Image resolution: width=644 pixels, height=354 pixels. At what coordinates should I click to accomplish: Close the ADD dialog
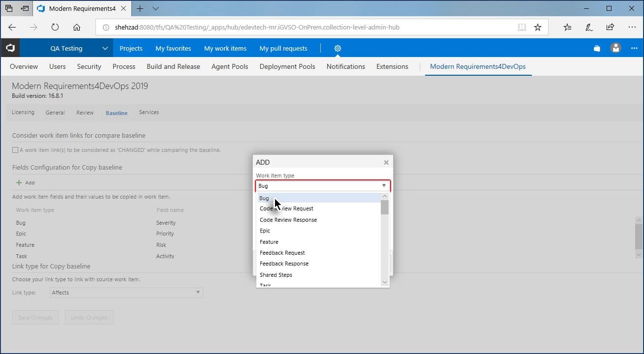click(386, 162)
